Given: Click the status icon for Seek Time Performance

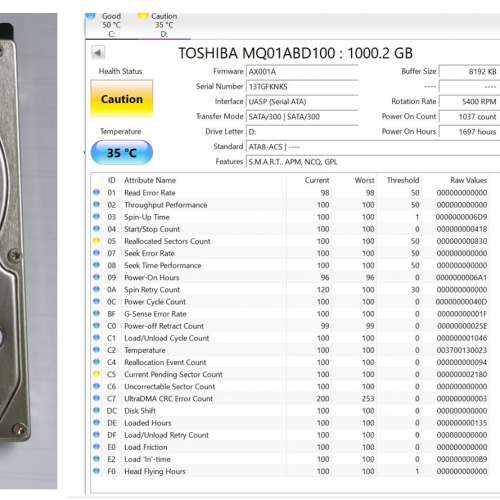Looking at the screenshot, I should 97,265.
